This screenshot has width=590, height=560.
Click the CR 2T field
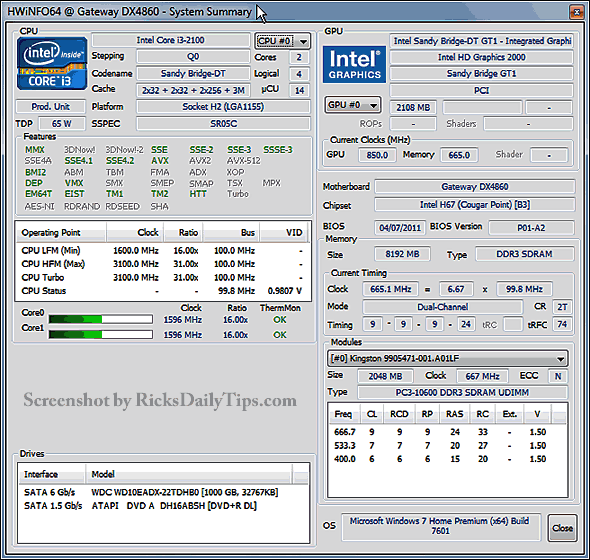(562, 307)
